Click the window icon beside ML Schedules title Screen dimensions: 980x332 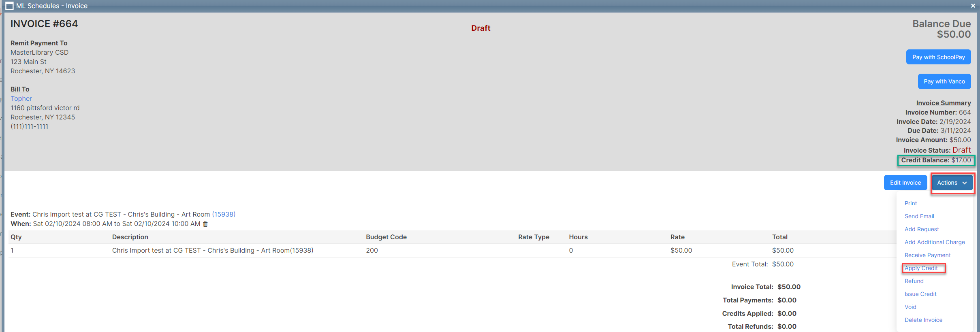tap(9, 6)
